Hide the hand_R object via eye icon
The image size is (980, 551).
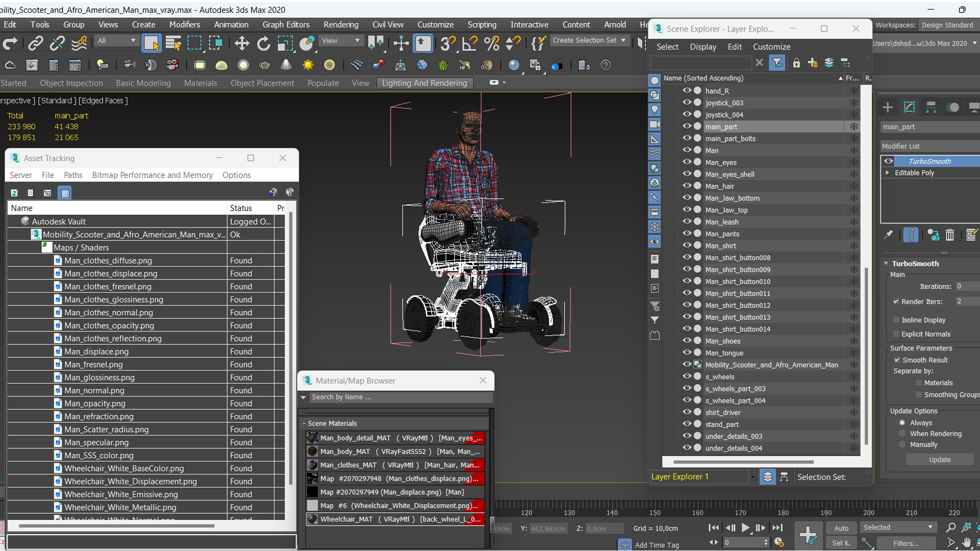tap(687, 90)
